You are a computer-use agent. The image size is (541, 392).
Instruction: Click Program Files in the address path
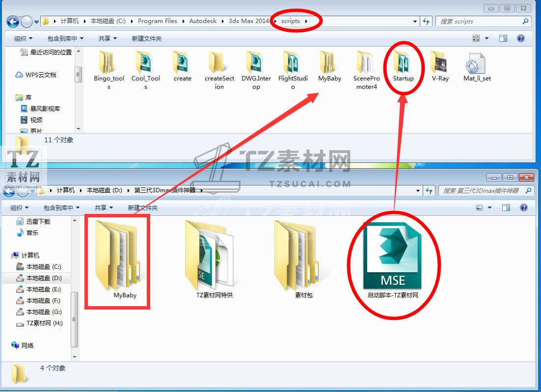[x=157, y=21]
